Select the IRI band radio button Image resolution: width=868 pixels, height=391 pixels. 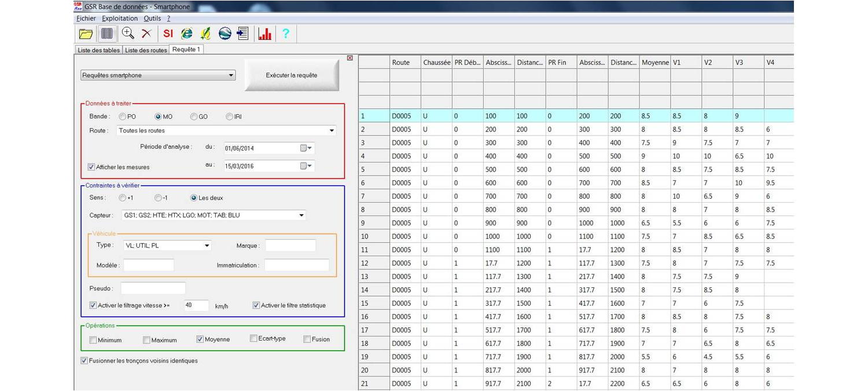(x=230, y=117)
